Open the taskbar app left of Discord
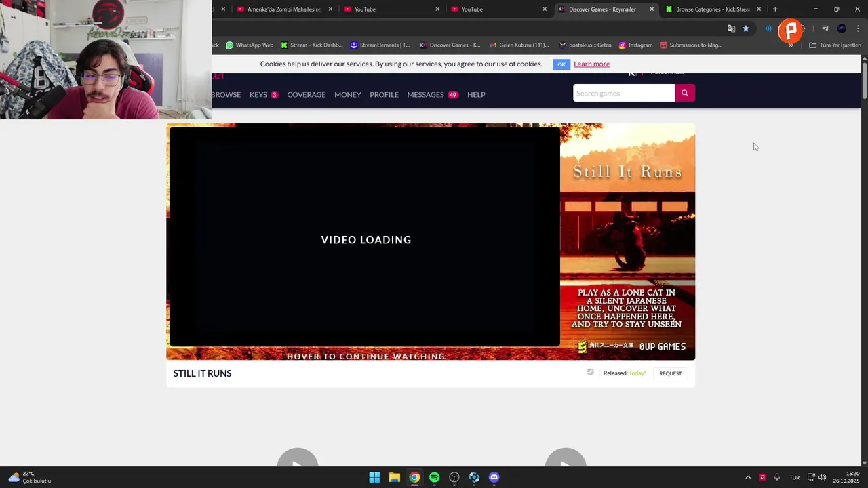 point(474,477)
